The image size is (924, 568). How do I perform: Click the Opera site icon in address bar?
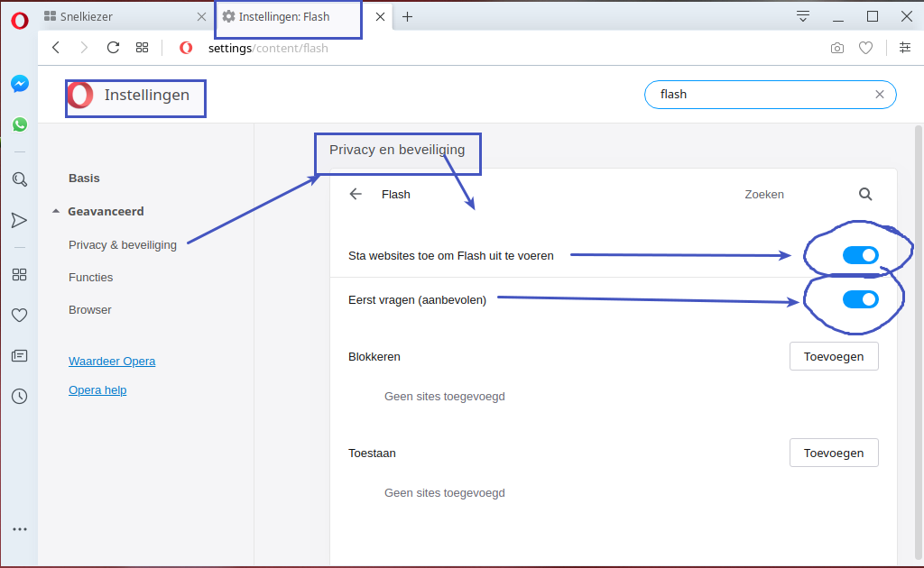tap(186, 48)
